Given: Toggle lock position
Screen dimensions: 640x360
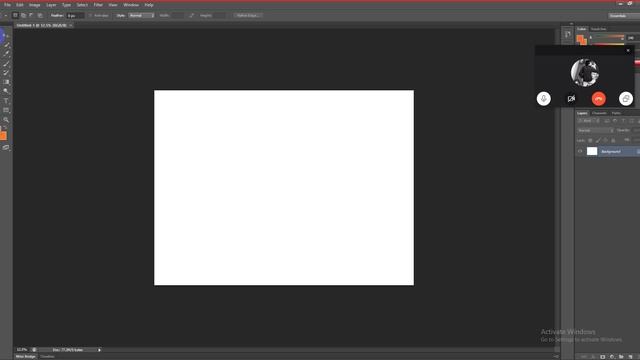Looking at the screenshot, I should 605,140.
